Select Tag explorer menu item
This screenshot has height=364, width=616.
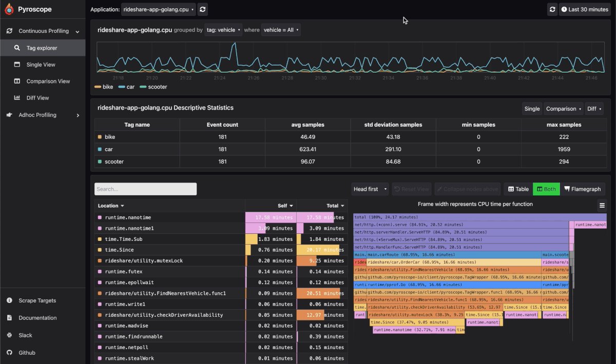tap(43, 48)
